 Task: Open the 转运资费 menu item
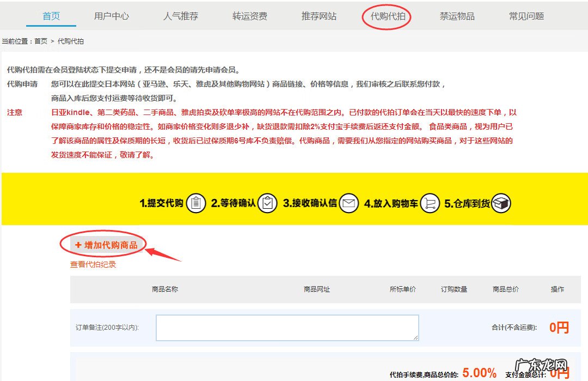click(x=250, y=16)
